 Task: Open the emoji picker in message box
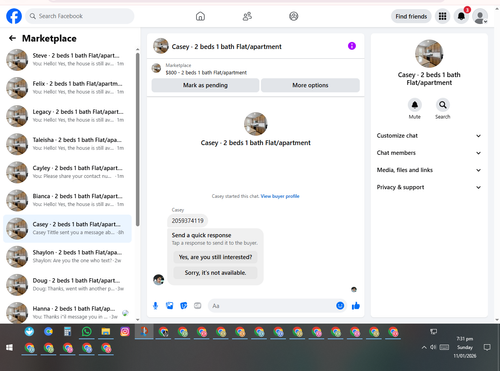tap(340, 306)
